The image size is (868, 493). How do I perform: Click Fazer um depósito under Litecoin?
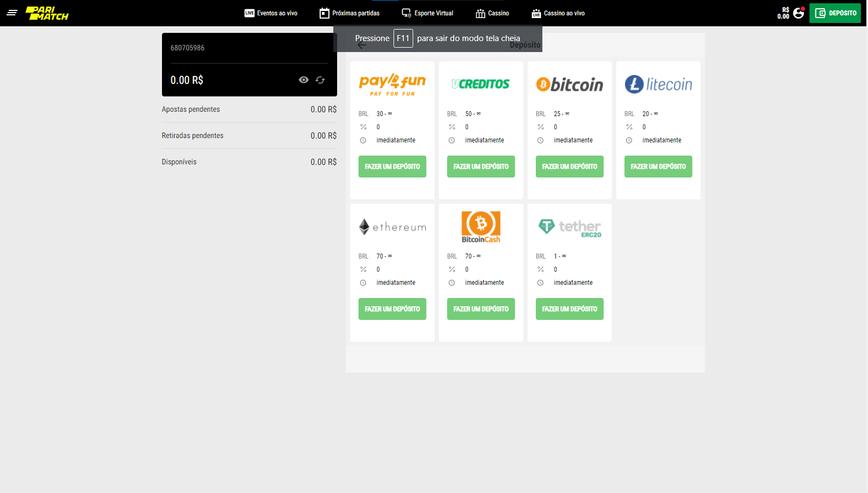point(658,167)
